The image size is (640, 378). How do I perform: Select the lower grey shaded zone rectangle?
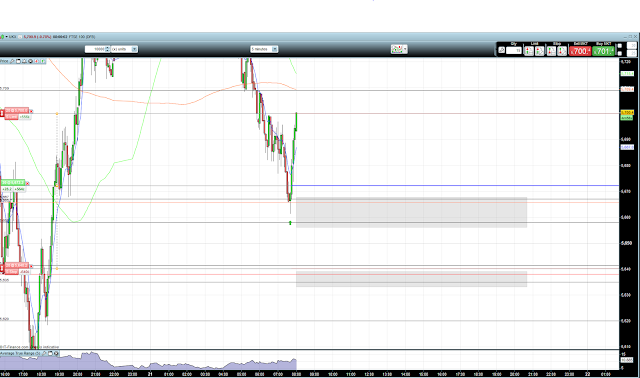[x=411, y=279]
